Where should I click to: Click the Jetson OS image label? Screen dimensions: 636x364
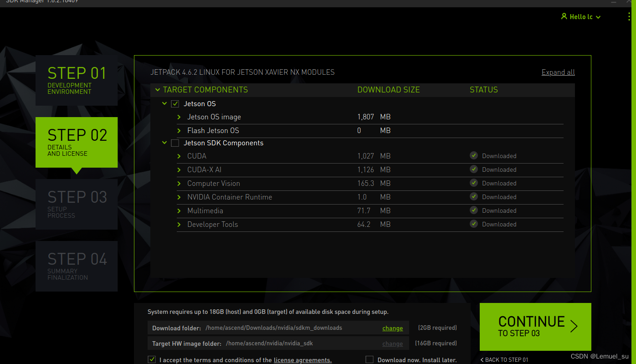(x=214, y=117)
